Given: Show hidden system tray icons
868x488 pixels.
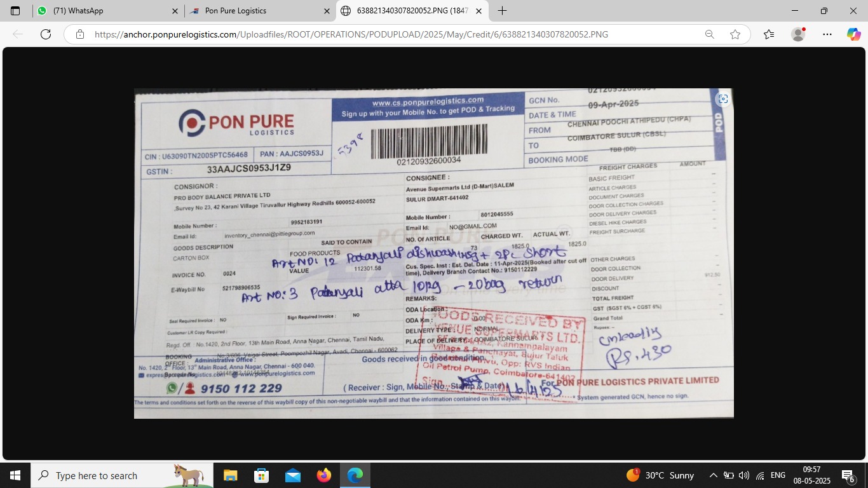Looking at the screenshot, I should click(713, 475).
